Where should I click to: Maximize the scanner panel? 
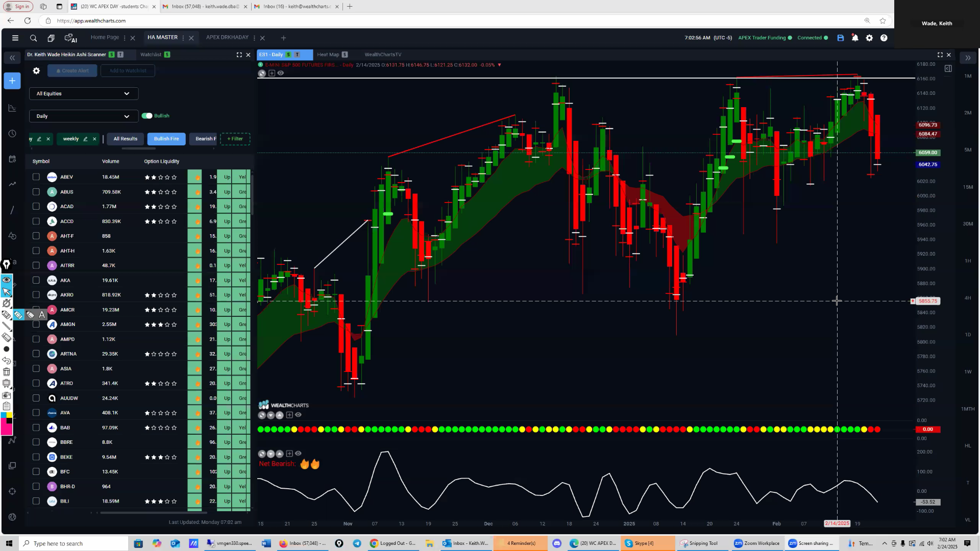tap(239, 55)
